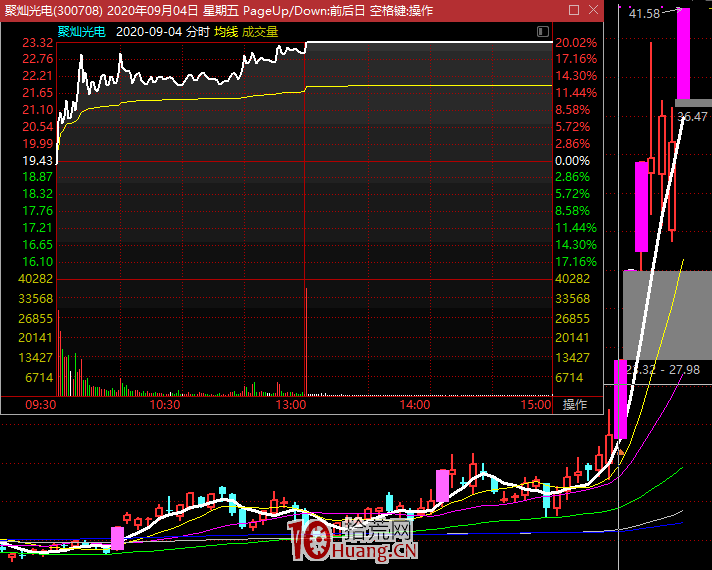Click the 13:00 time axis marker

pyautogui.click(x=290, y=405)
